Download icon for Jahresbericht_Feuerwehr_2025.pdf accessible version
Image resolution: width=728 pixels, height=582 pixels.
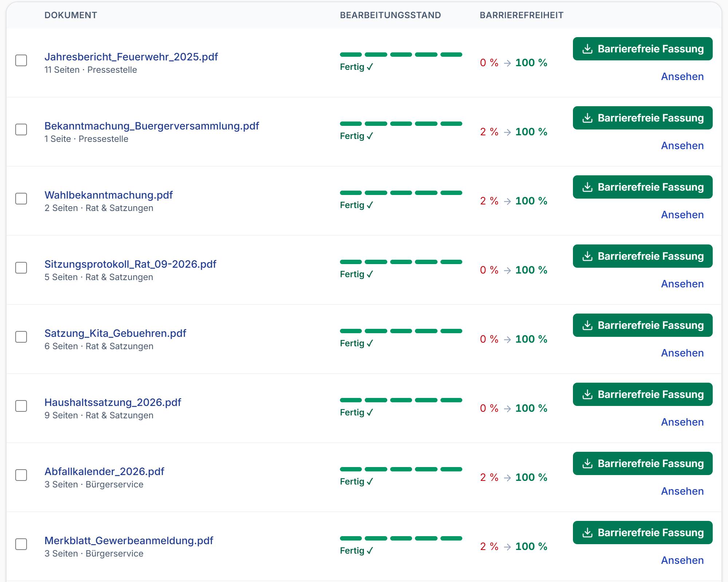587,49
